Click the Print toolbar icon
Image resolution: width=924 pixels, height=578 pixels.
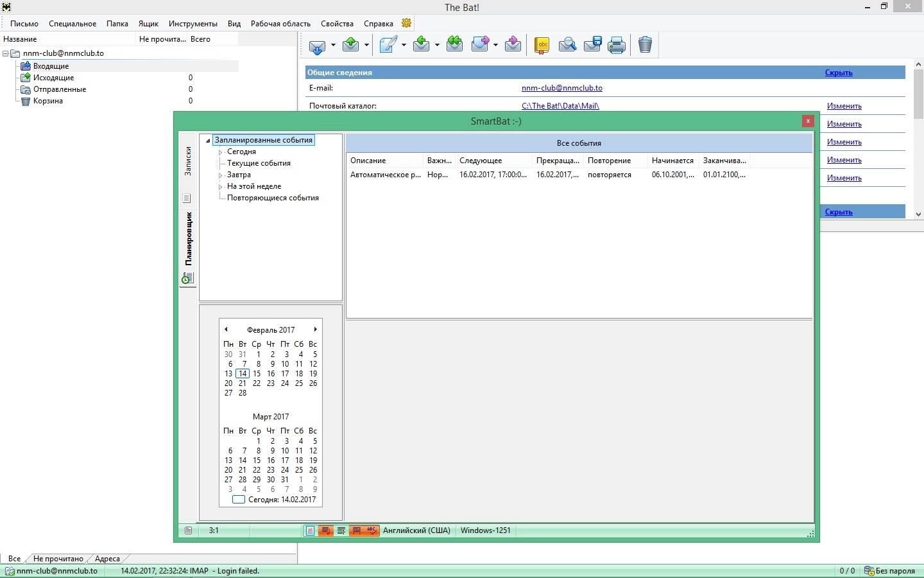coord(617,45)
